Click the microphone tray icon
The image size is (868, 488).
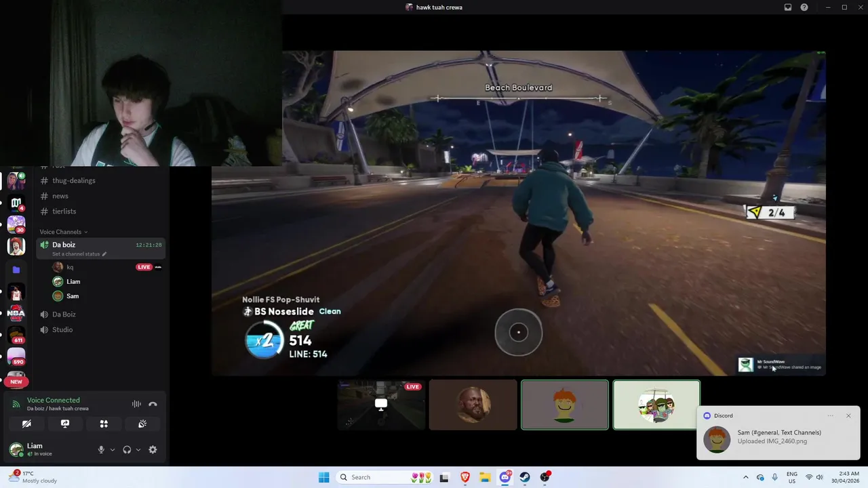[x=774, y=477]
